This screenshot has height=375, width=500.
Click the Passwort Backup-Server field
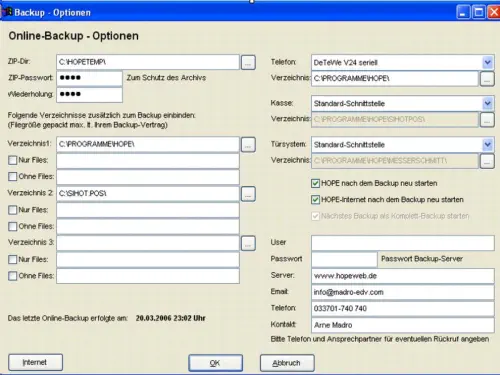(344, 259)
